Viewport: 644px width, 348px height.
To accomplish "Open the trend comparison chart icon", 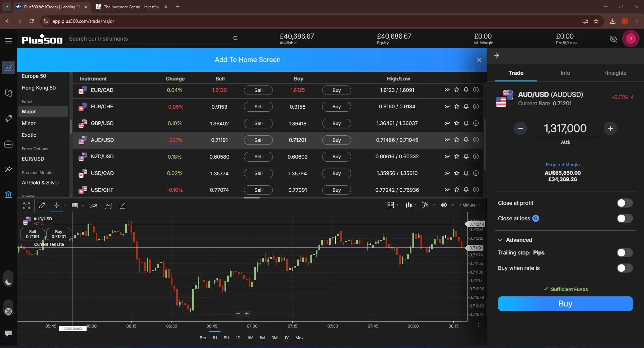I will (x=94, y=206).
